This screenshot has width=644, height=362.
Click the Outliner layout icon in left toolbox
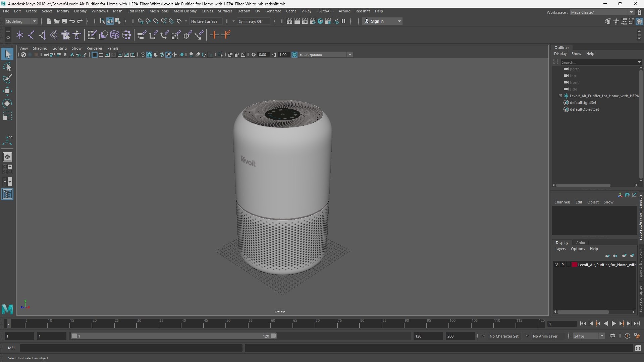pos(7,194)
